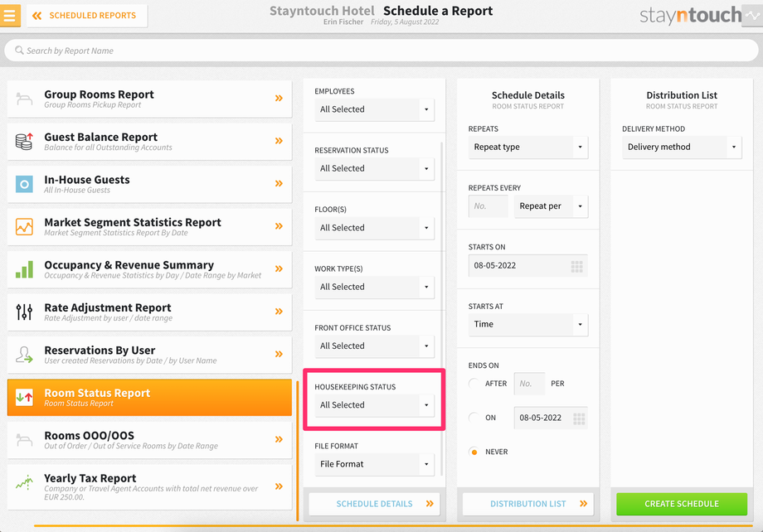Open Group Rooms Report via its chevron
Image resolution: width=763 pixels, height=532 pixels.
pos(279,99)
